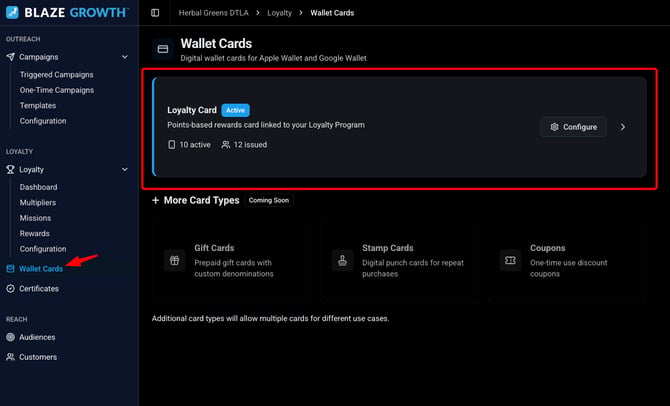Collapse the Loyalty section chevron

125,169
